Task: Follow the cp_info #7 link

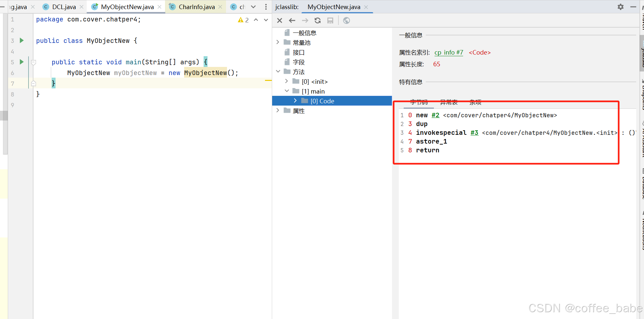Action: coord(449,52)
